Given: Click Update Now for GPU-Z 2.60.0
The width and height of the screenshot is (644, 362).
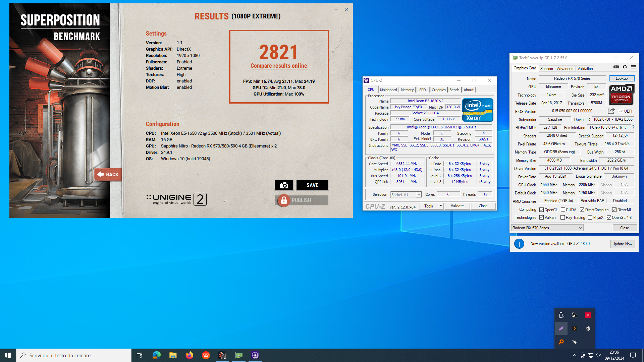Looking at the screenshot, I should [622, 244].
